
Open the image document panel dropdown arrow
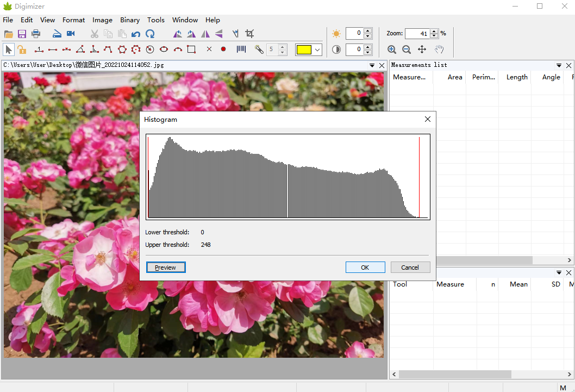click(x=372, y=65)
